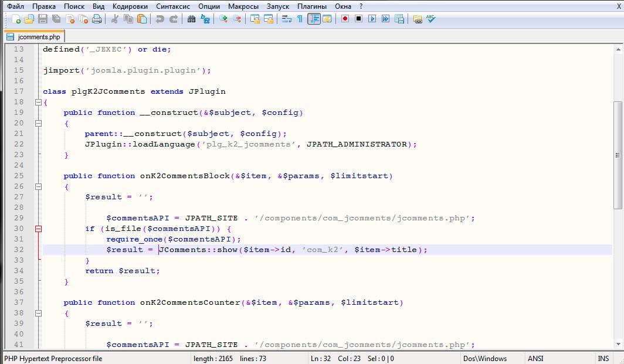
Task: Collapse the class block at line 18
Action: [38, 102]
